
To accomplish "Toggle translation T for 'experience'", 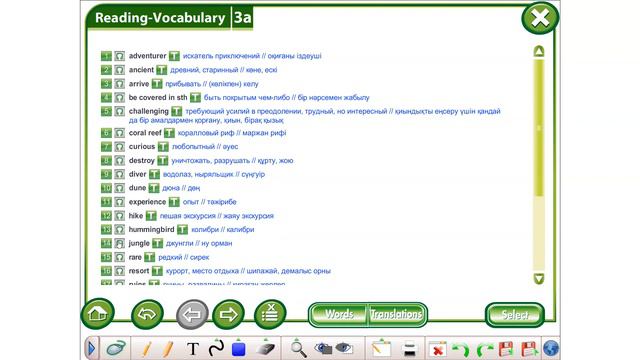I will [x=174, y=202].
